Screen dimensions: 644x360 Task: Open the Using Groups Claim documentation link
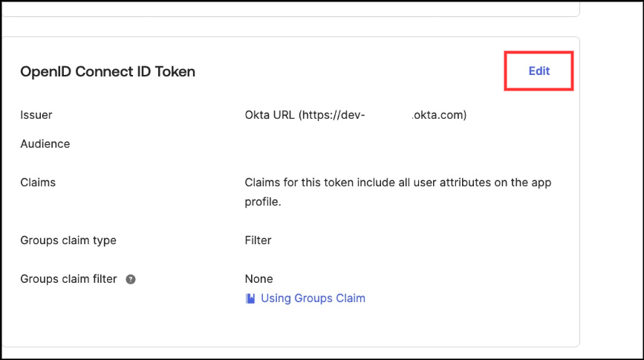coord(313,298)
